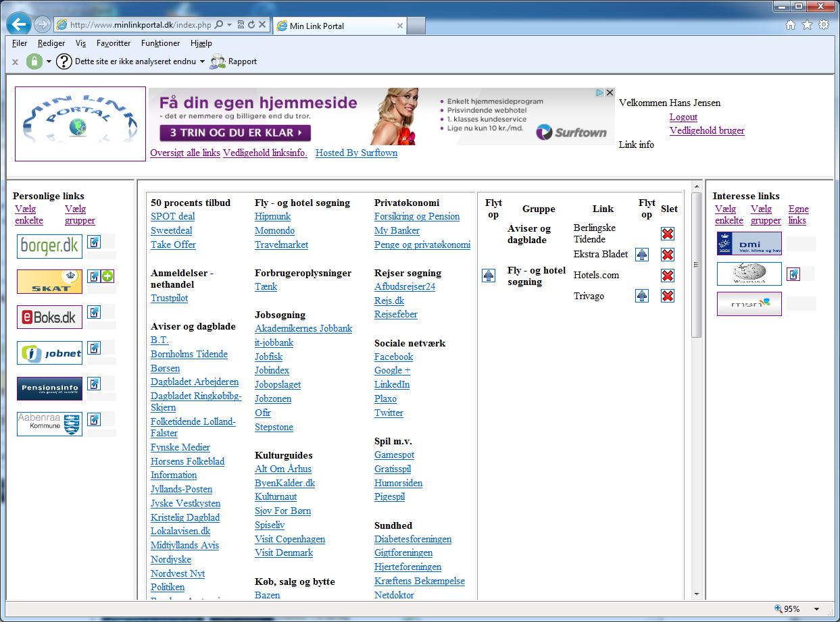The image size is (840, 622).
Task: Open the address bar search dropdown arrow
Action: [230, 25]
